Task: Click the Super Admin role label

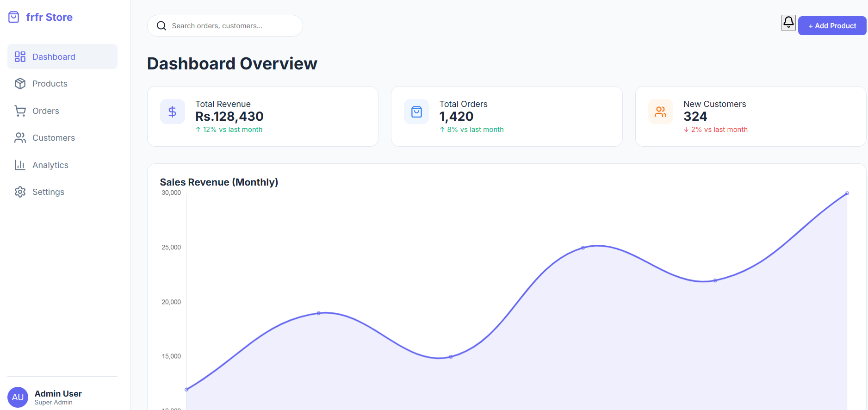Action: [x=54, y=403]
